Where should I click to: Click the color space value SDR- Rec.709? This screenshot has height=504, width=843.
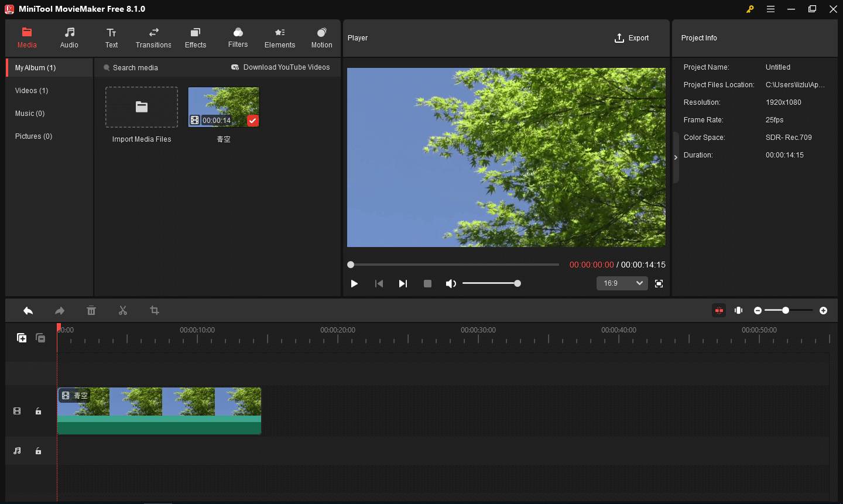789,138
